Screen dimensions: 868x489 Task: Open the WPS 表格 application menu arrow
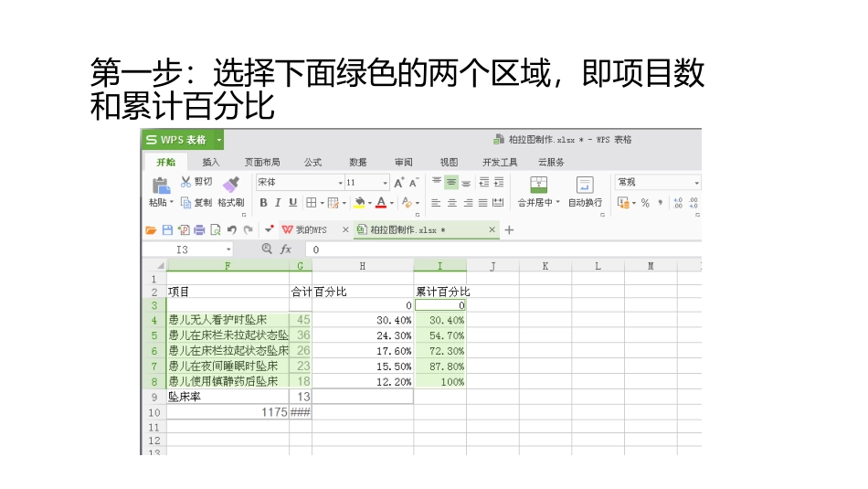(219, 140)
